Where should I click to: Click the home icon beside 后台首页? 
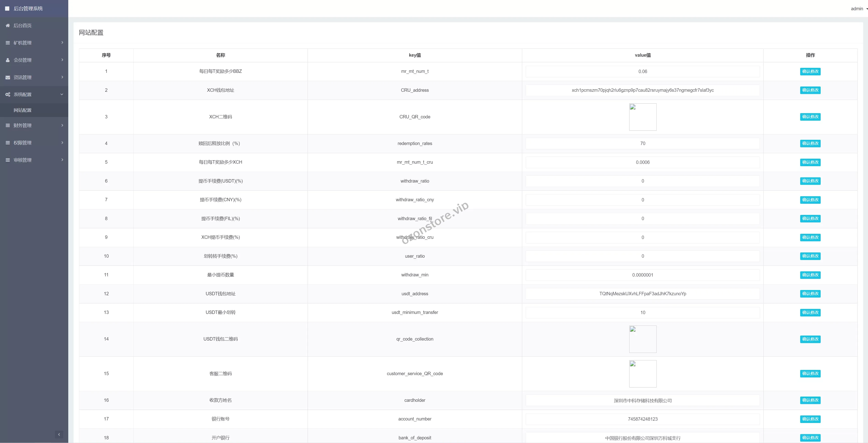pos(8,26)
